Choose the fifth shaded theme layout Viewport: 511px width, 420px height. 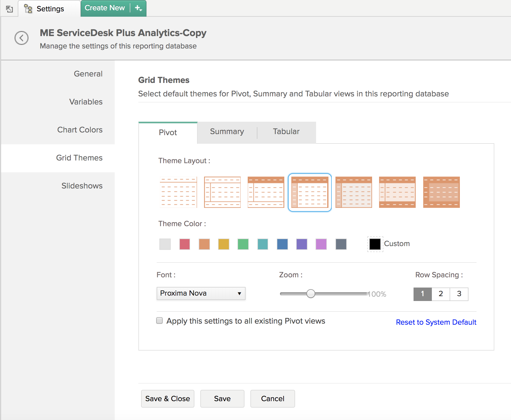click(x=354, y=192)
